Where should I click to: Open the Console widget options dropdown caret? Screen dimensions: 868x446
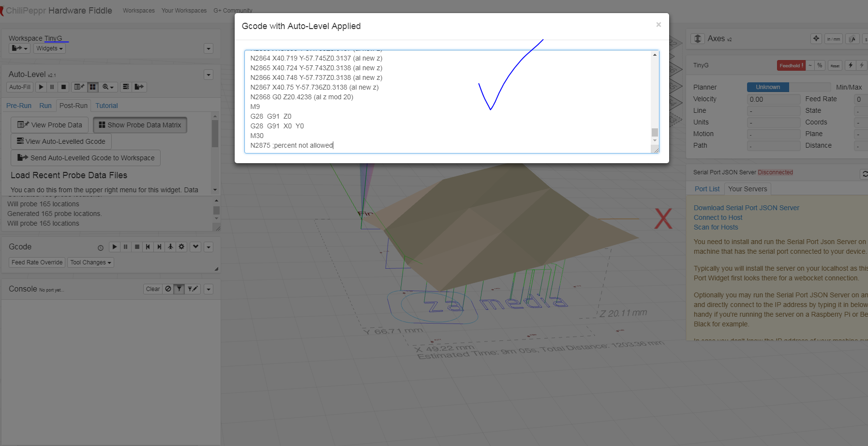(209, 290)
